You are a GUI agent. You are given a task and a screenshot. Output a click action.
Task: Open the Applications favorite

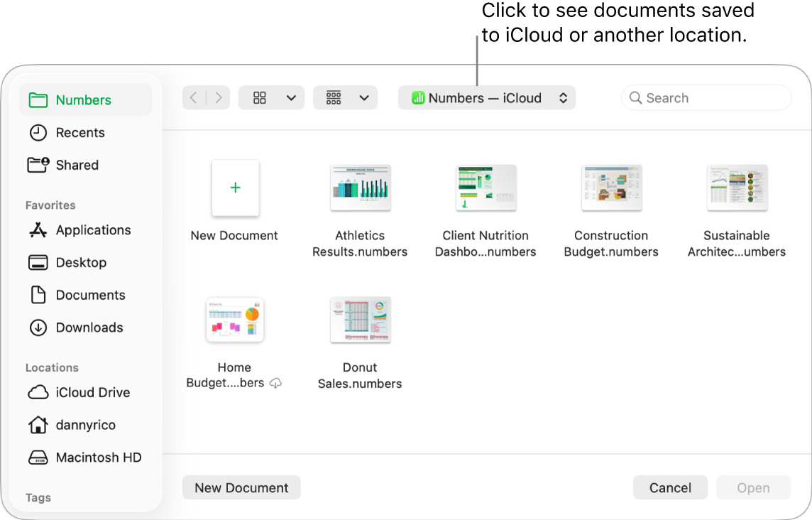coord(93,229)
